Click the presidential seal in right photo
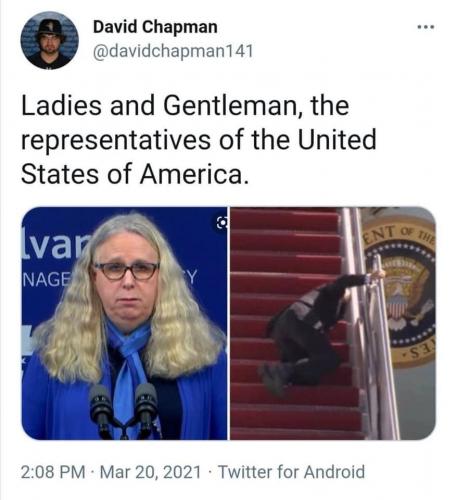 click(x=400, y=293)
